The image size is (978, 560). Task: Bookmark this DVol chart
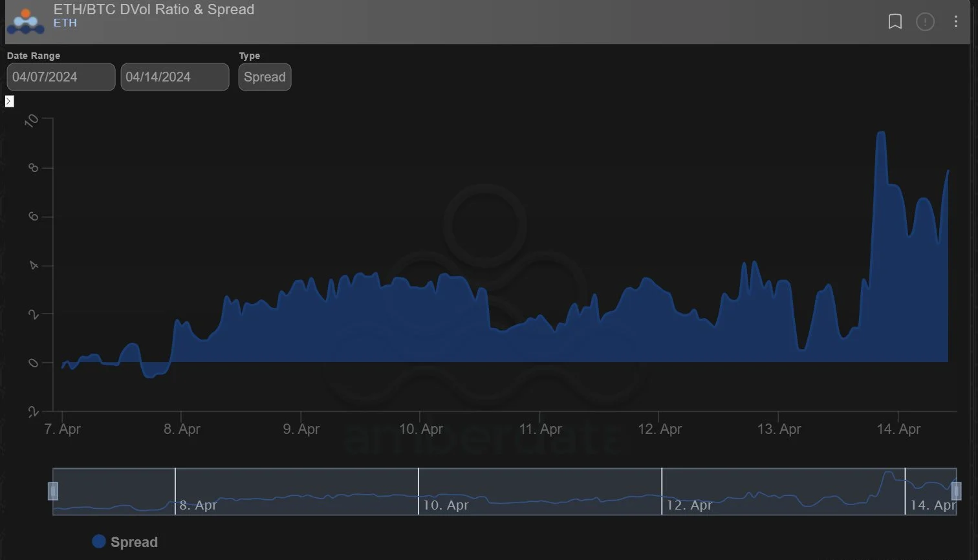tap(895, 22)
